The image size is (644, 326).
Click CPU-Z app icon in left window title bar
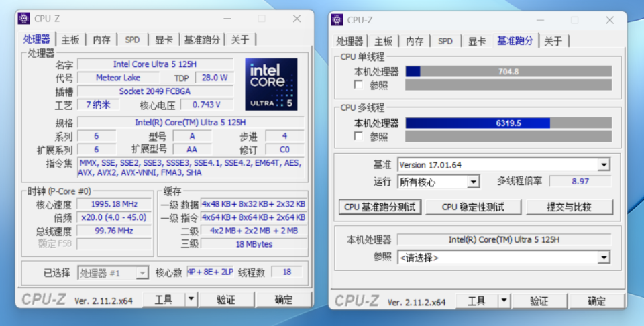click(x=24, y=19)
